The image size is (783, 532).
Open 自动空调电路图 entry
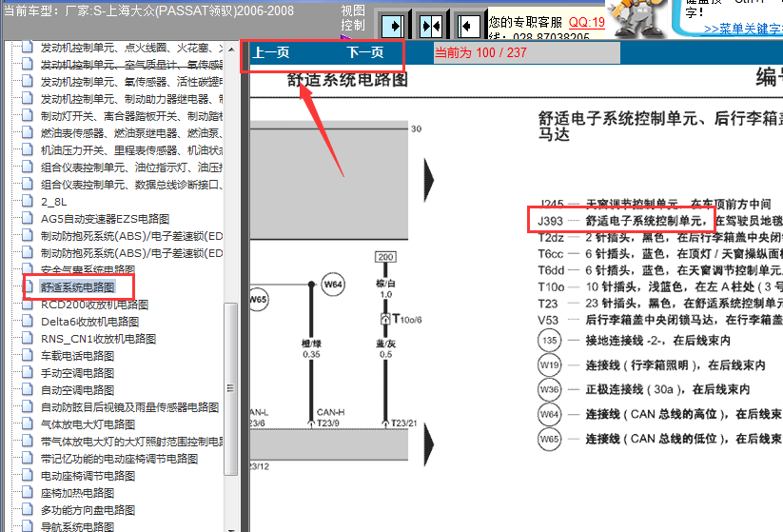(x=77, y=390)
